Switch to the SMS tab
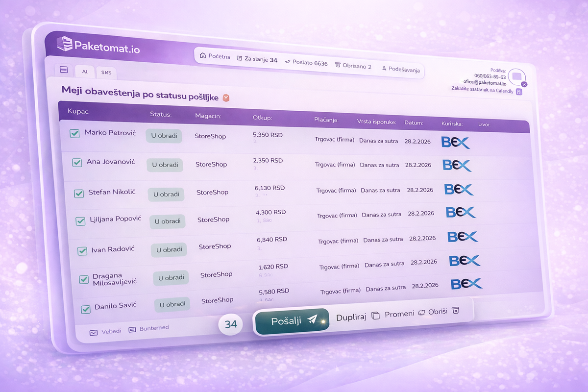The height and width of the screenshot is (392, 588). coord(106,73)
